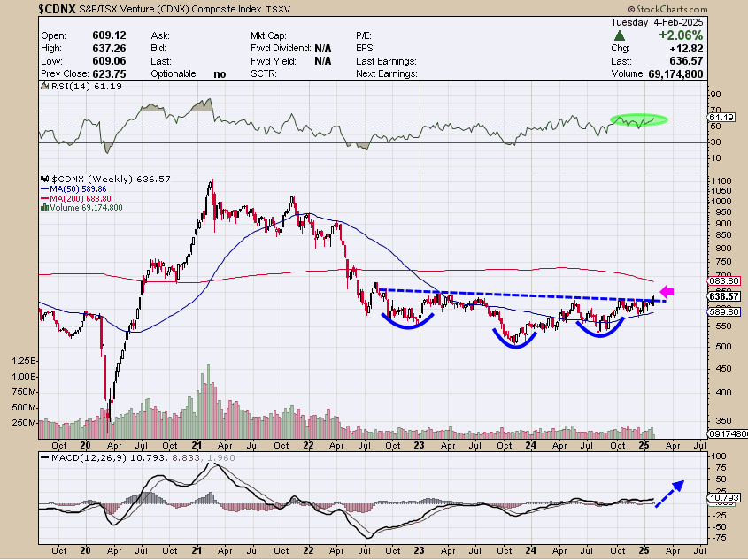
Task: Click the +2.06% percent change
Action: (681, 35)
